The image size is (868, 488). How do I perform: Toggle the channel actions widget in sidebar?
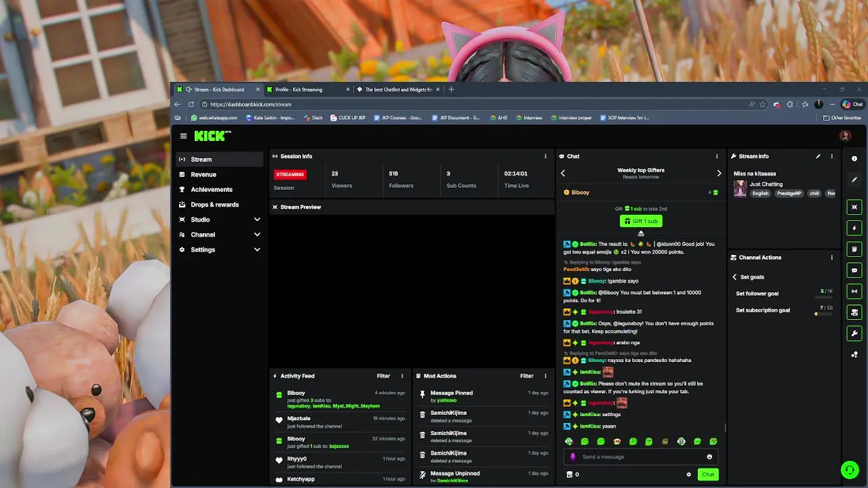[854, 312]
